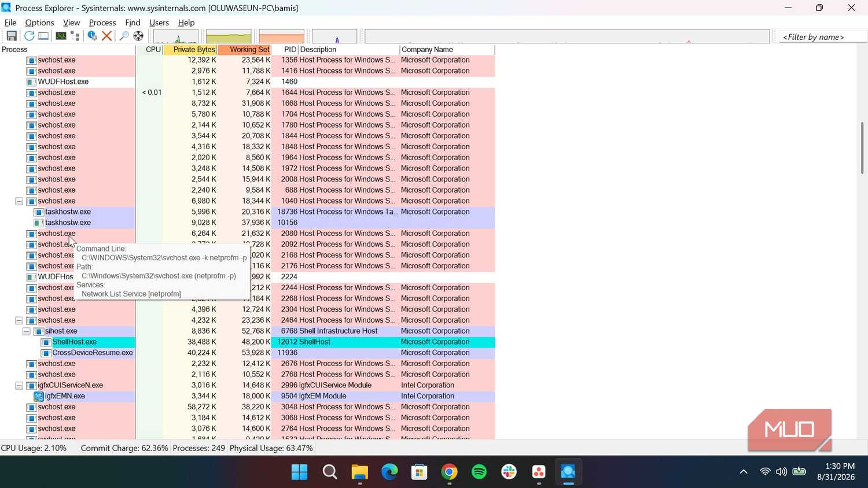Click the I/O mini graph with purple spike
The image size is (868, 488).
coord(334,36)
